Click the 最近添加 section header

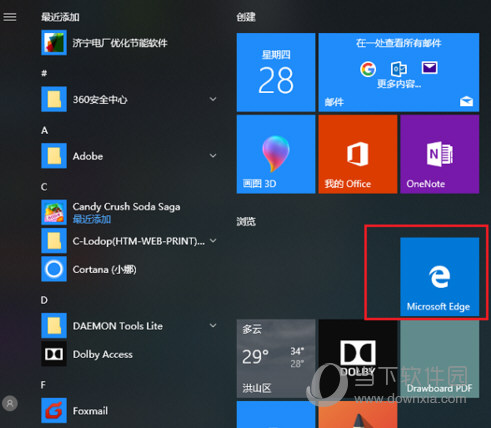60,17
